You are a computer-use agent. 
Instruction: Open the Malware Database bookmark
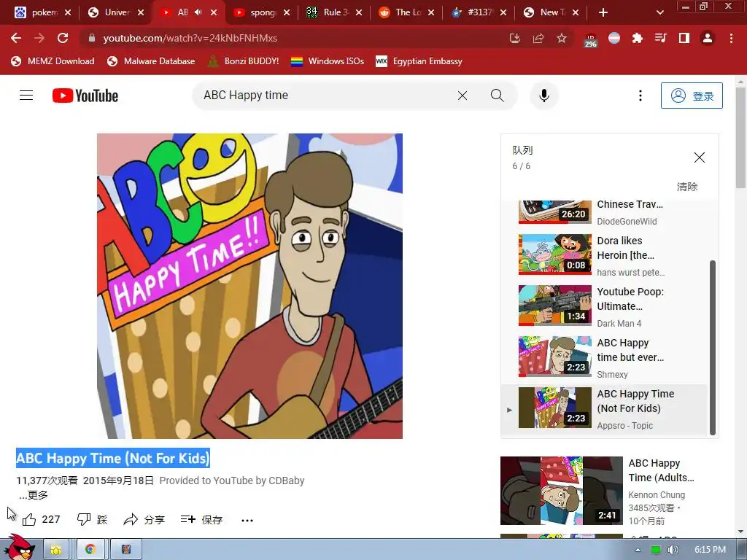click(x=151, y=61)
